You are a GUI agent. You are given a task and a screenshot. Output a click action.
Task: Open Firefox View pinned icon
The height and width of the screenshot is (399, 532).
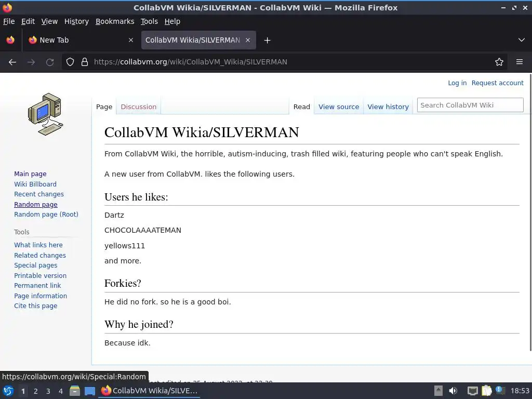pyautogui.click(x=10, y=40)
